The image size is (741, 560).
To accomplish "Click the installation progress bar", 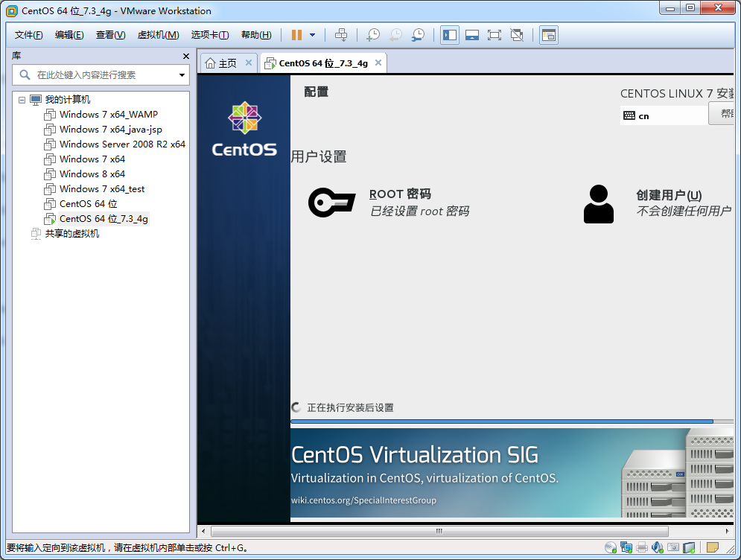I will point(512,421).
